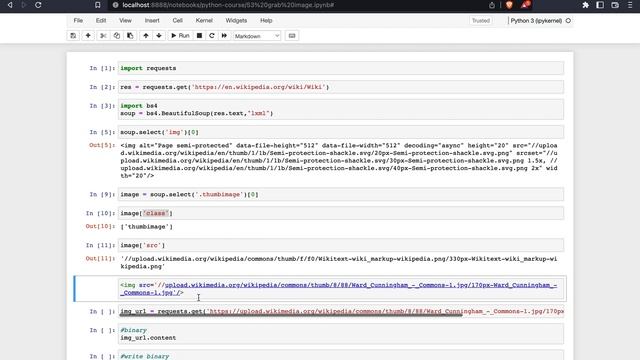The image size is (640, 360).
Task: Open the Widgets menu
Action: point(236,20)
